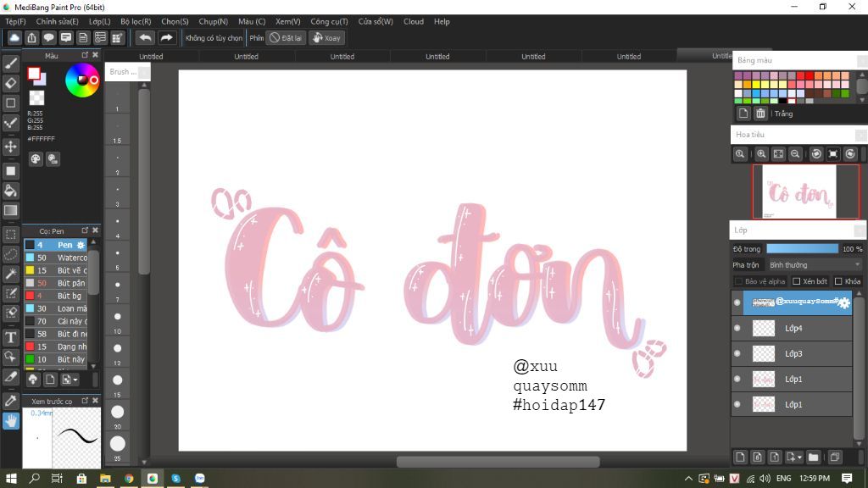The height and width of the screenshot is (488, 868).
Task: Select the Watercolor brush preset
Action: pyautogui.click(x=55, y=258)
